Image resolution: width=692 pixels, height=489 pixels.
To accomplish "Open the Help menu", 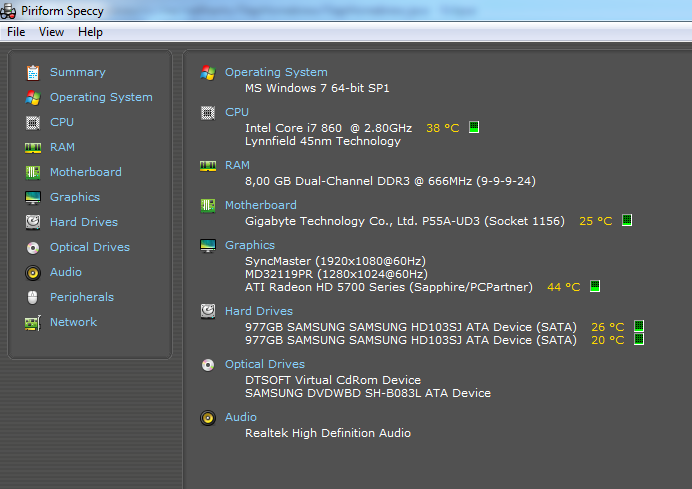I will tap(90, 32).
